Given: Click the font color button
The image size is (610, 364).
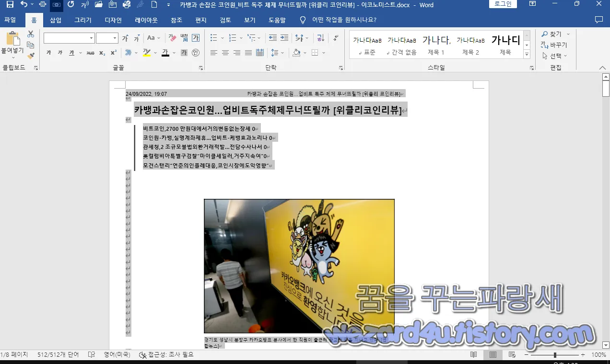Looking at the screenshot, I should 165,53.
